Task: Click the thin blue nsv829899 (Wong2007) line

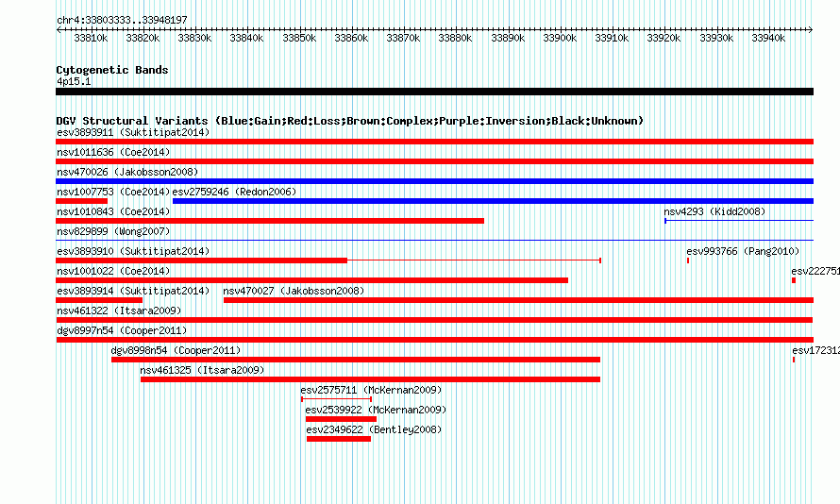Action: 434,240
